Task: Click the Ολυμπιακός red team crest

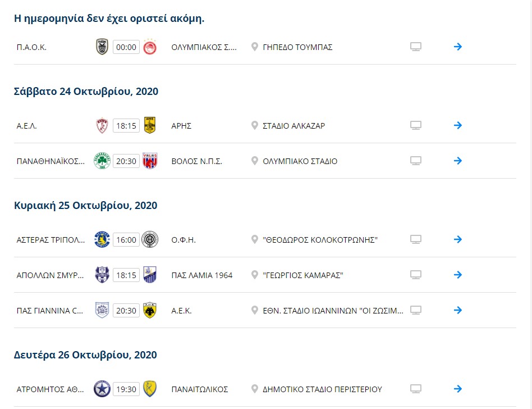Action: pos(150,47)
